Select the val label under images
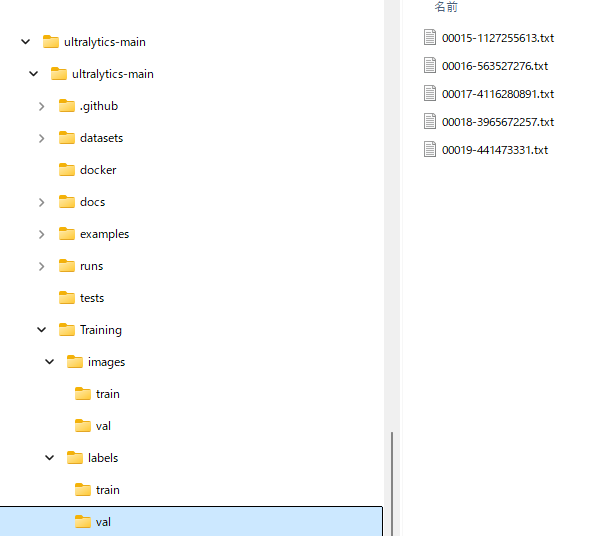Viewport: 606px width, 536px height. click(103, 426)
